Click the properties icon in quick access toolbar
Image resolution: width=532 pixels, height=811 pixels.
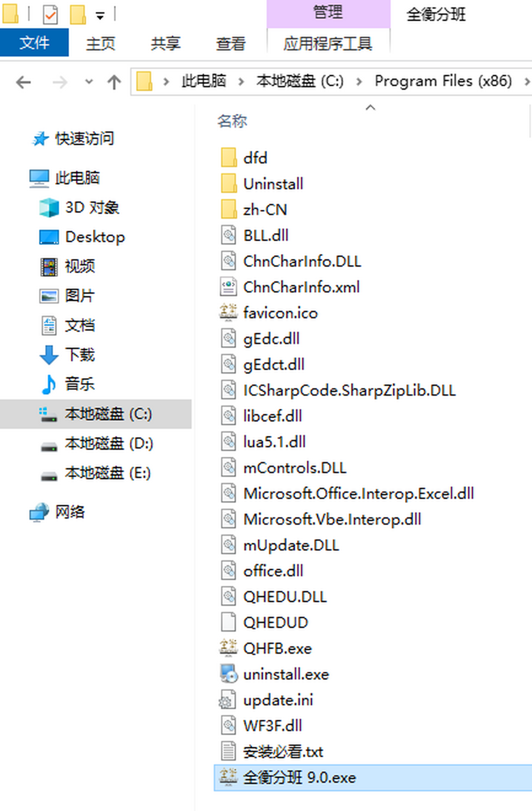point(50,15)
